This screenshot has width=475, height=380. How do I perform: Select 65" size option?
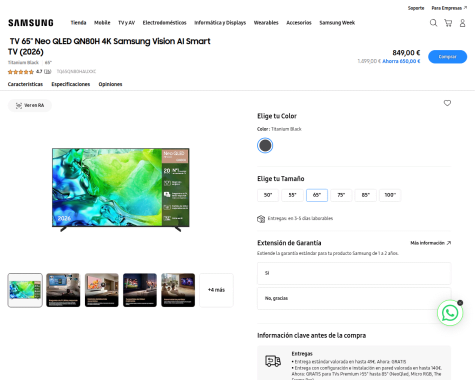click(x=317, y=195)
